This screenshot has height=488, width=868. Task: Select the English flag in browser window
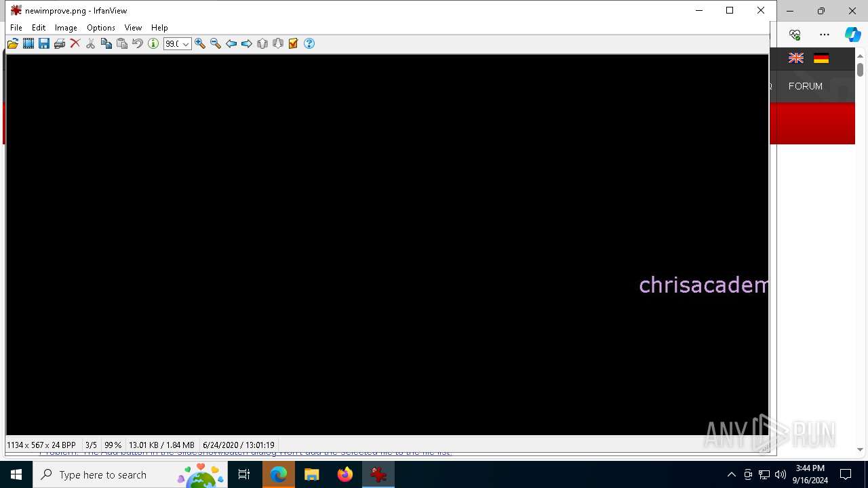pyautogui.click(x=796, y=58)
